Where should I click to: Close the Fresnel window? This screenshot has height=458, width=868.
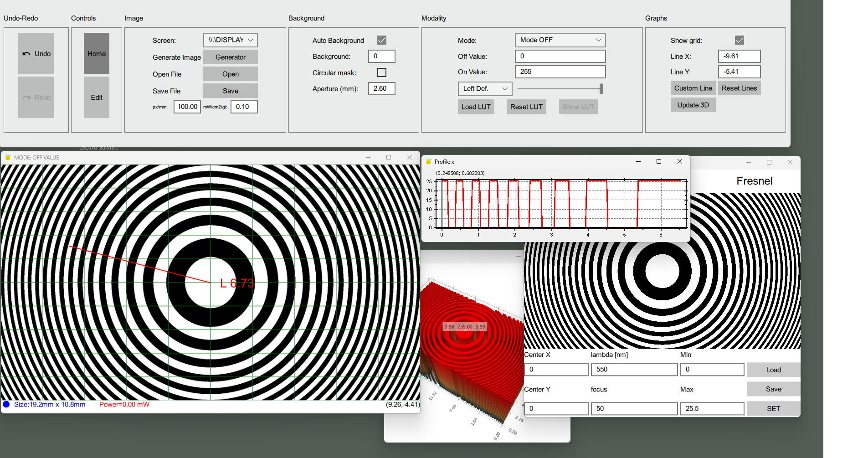(x=790, y=162)
